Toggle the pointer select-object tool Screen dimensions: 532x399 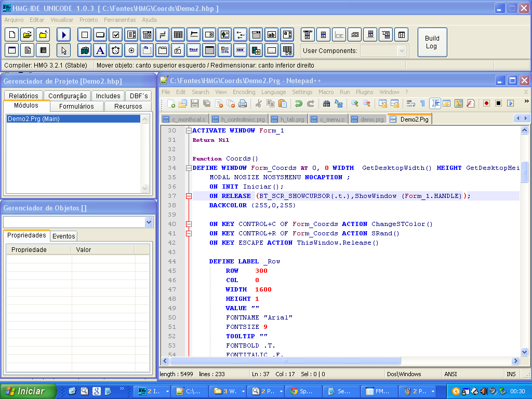(x=63, y=50)
